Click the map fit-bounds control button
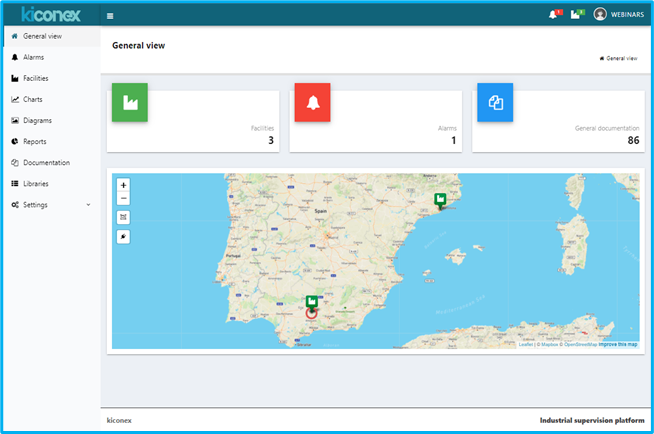 coord(123,217)
